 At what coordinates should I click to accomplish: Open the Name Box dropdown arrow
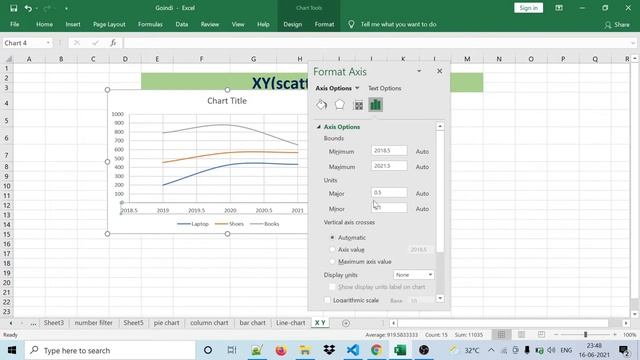pyautogui.click(x=48, y=43)
